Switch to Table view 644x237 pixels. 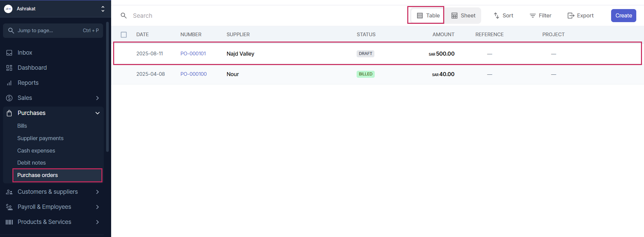pos(428,16)
